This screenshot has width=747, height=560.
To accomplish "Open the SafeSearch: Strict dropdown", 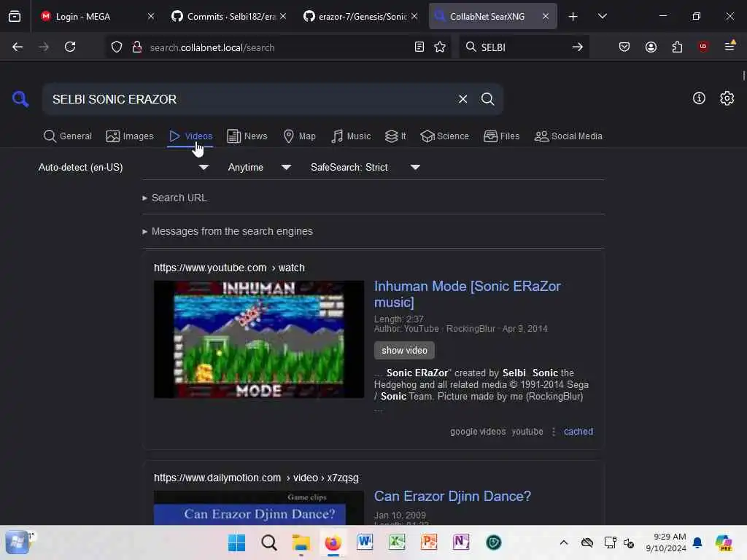I will [x=365, y=167].
